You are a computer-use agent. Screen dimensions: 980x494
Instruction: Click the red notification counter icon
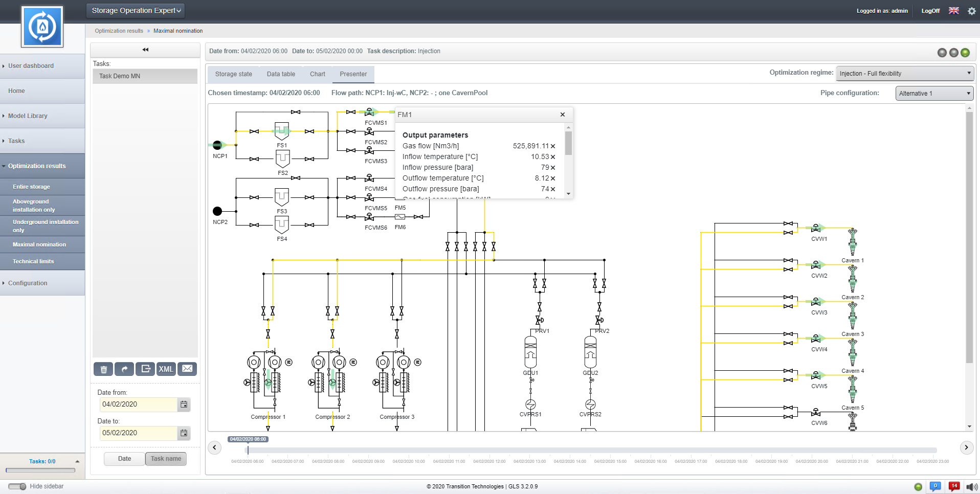tap(953, 486)
